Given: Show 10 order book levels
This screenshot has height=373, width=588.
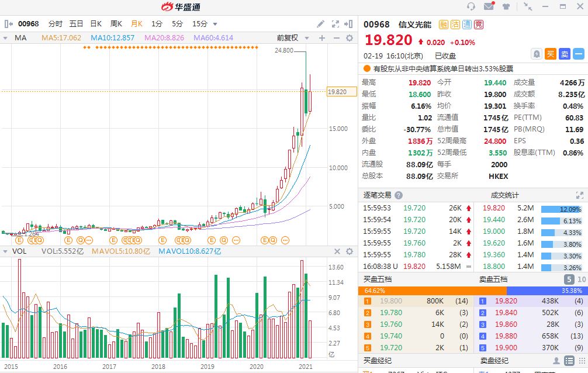Looking at the screenshot, I should pos(581,279).
